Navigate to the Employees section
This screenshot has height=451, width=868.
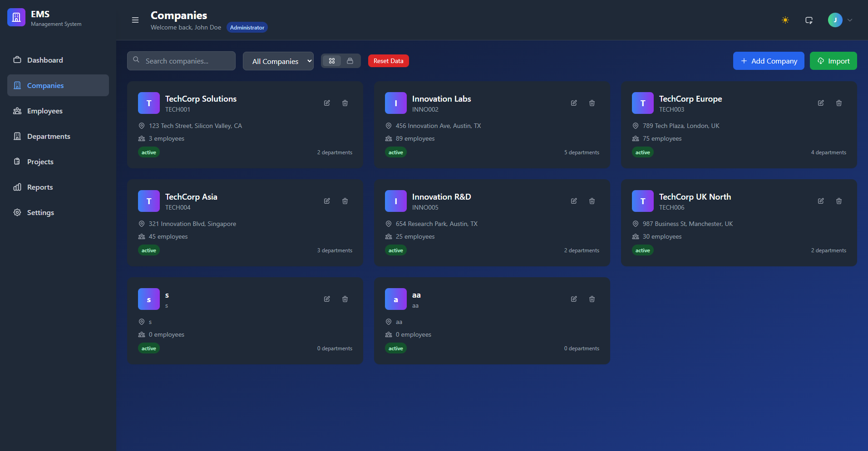click(45, 111)
